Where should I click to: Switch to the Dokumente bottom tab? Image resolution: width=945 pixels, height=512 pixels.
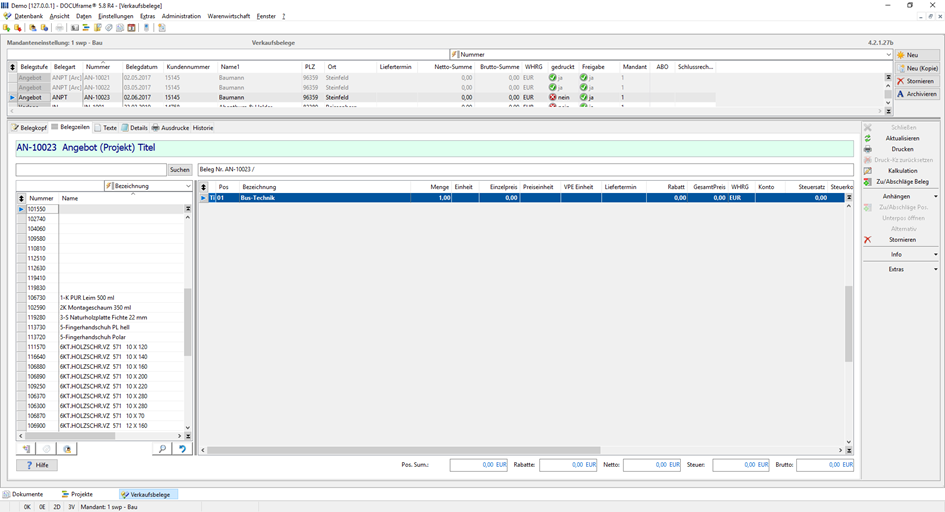coord(24,495)
